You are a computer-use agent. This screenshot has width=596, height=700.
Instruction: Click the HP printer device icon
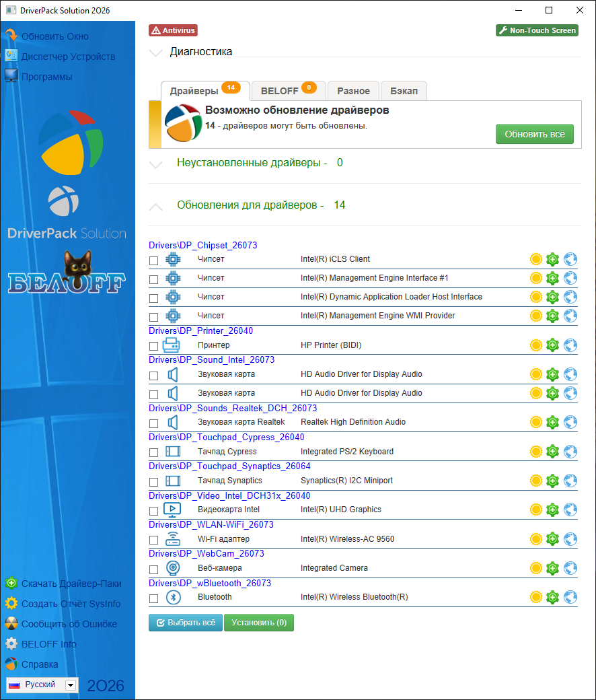click(x=172, y=345)
